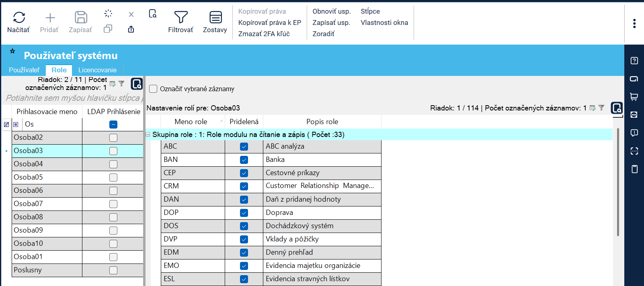Image resolution: width=644 pixels, height=286 pixels.
Task: Click the search document button in roles panel
Action: [617, 108]
